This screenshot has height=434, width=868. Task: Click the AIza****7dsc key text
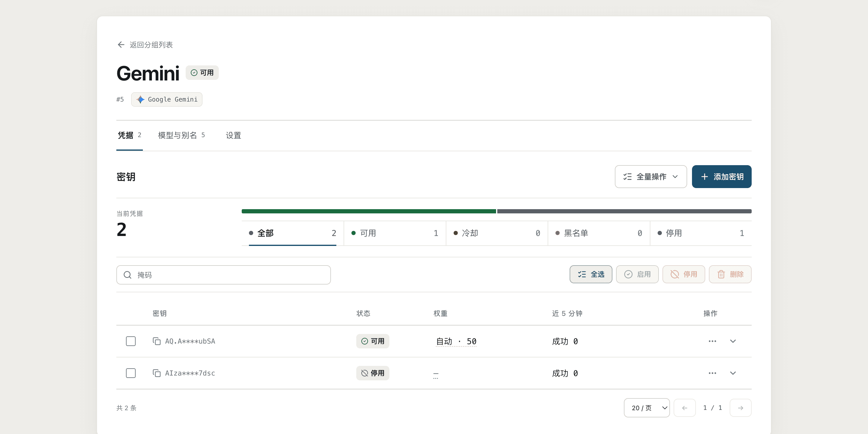(x=190, y=373)
